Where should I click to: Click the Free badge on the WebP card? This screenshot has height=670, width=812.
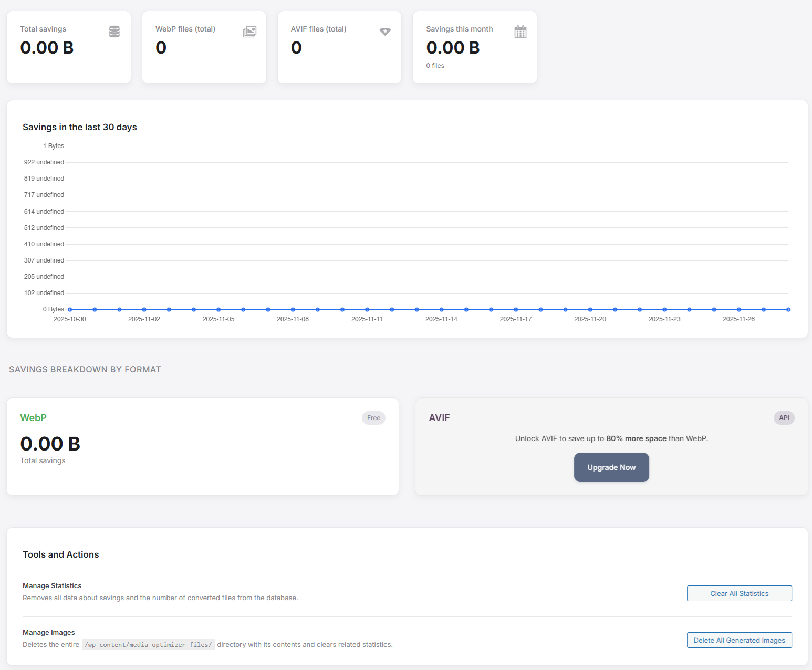point(373,417)
